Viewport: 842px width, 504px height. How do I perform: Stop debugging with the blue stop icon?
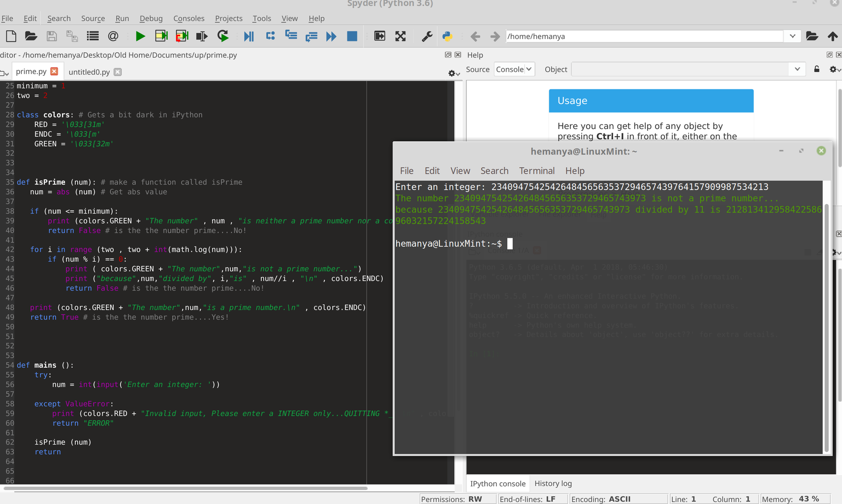point(352,36)
